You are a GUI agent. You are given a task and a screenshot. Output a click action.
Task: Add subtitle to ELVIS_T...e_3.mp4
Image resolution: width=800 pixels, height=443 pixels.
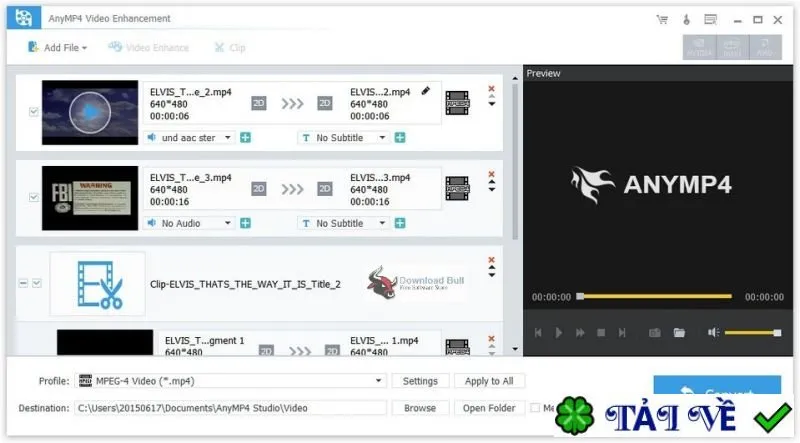pos(400,223)
